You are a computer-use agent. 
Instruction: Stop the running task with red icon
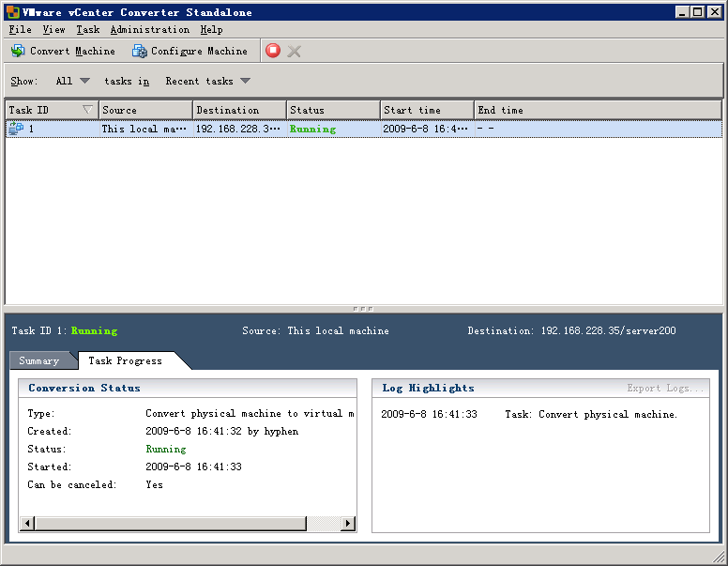[273, 51]
